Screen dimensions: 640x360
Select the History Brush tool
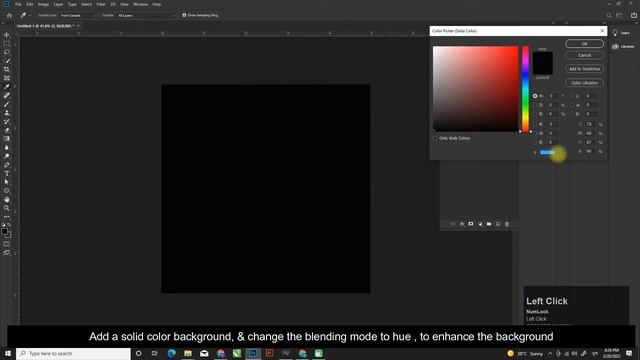pos(7,121)
